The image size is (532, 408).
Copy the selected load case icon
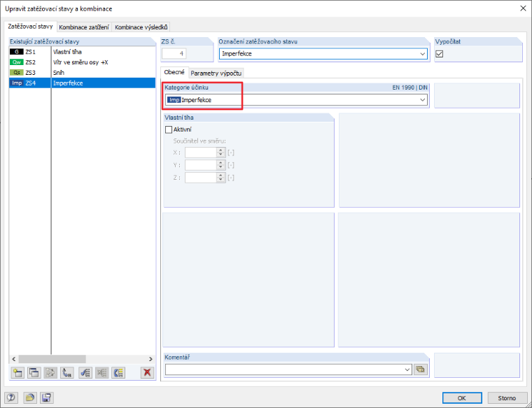pos(34,373)
